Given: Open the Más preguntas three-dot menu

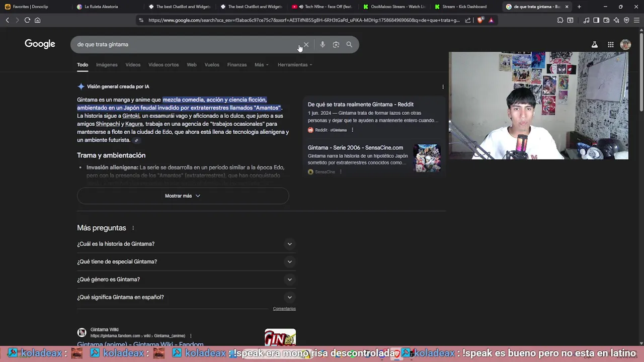Looking at the screenshot, I should tap(133, 228).
